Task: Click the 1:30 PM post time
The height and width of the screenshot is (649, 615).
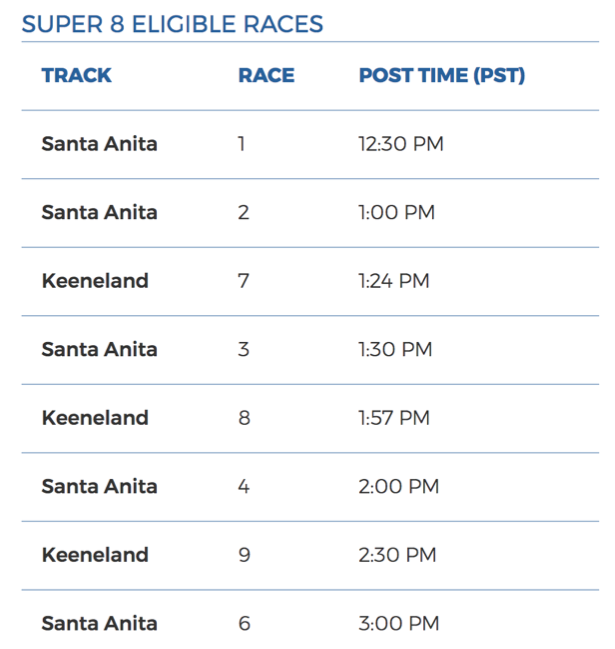Action: [395, 350]
